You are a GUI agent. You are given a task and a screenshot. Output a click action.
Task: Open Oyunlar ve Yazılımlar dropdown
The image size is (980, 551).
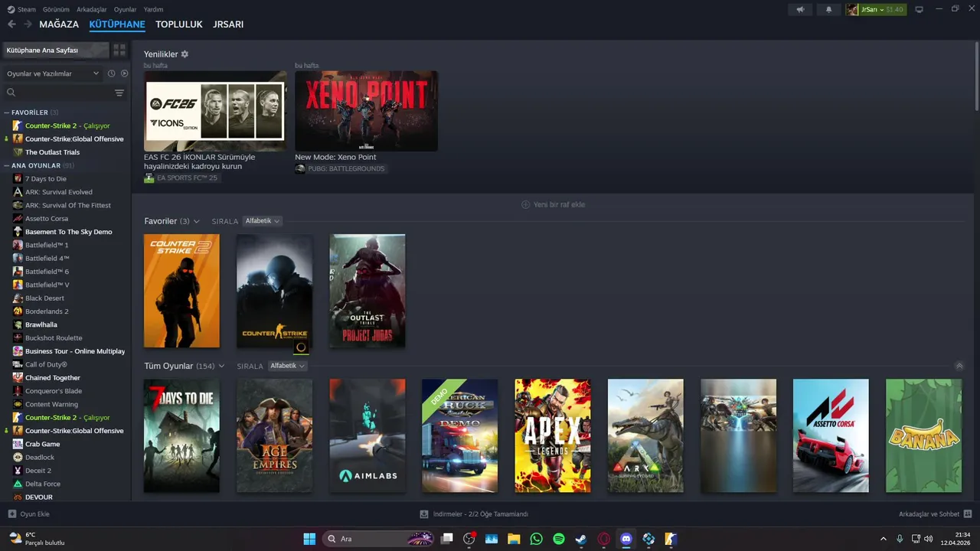(53, 73)
